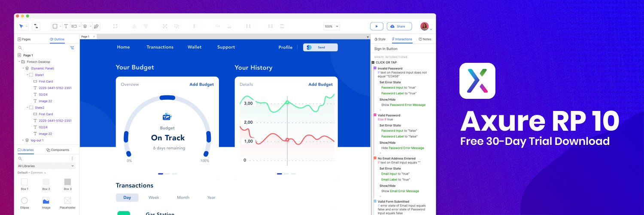Click the search icon in the Outline pane
644x215 pixels.
(x=20, y=48)
